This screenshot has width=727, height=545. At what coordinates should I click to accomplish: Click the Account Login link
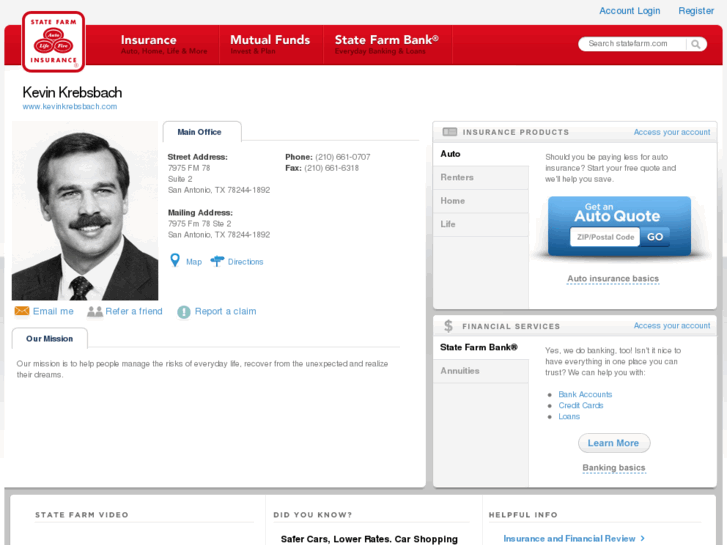[630, 11]
